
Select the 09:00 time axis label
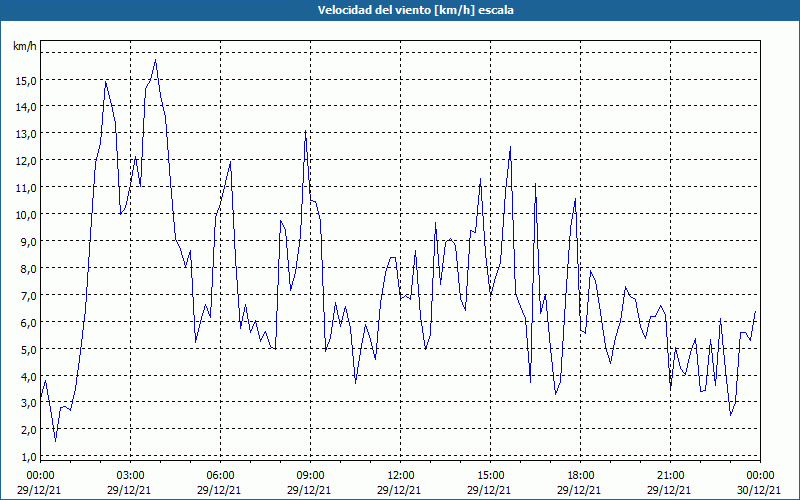(310, 476)
